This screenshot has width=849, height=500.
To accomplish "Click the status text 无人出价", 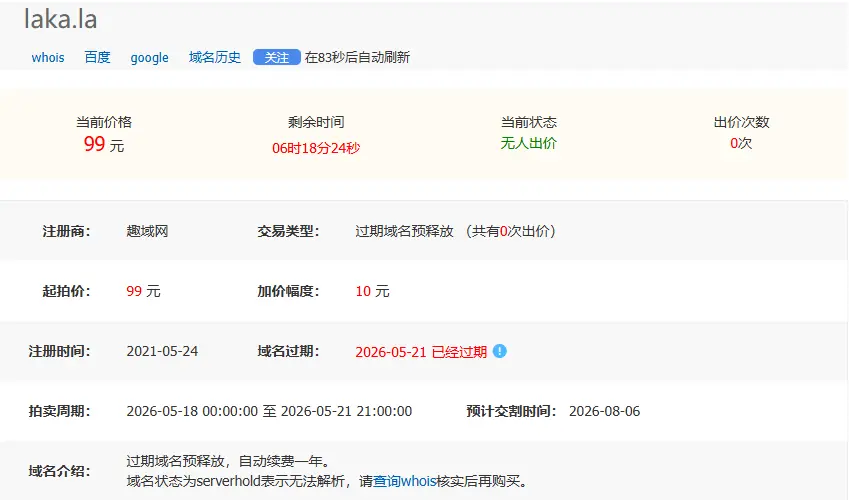I will (x=528, y=143).
